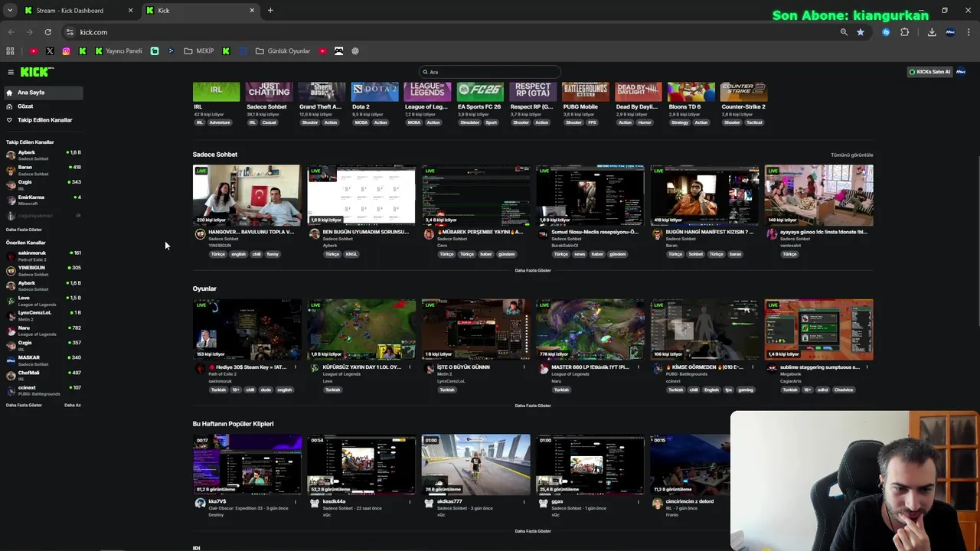Viewport: 980px width, 551px height.
Task: Open the KİMSE GÖRMEDEN ccinext stream title
Action: click(704, 367)
